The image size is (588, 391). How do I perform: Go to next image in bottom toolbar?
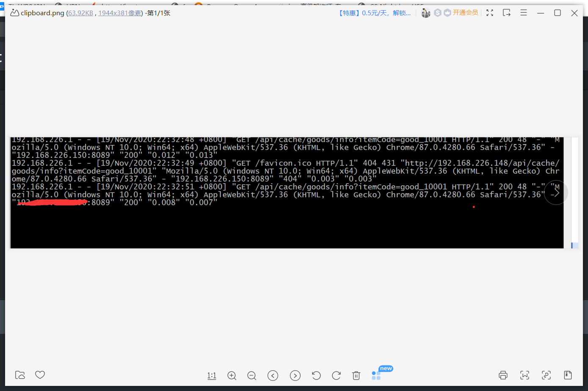pos(295,375)
